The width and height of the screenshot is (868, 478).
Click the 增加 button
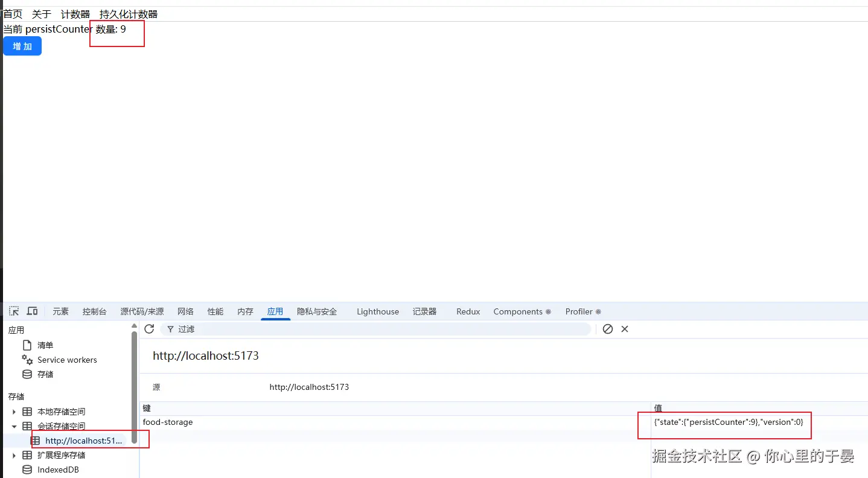click(22, 46)
